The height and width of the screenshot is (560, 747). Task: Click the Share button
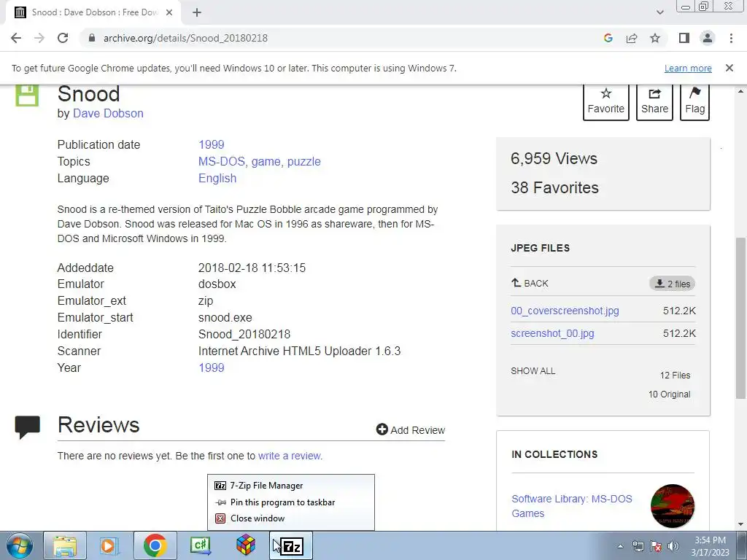654,101
